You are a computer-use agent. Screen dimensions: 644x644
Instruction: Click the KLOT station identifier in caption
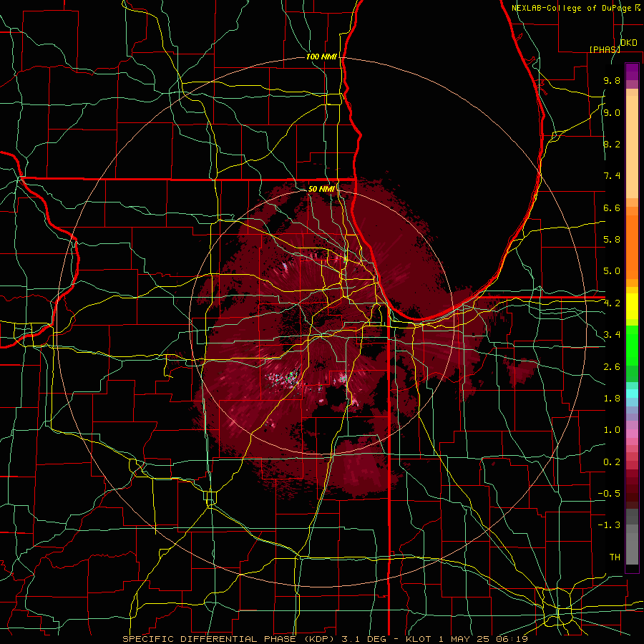coord(418,639)
